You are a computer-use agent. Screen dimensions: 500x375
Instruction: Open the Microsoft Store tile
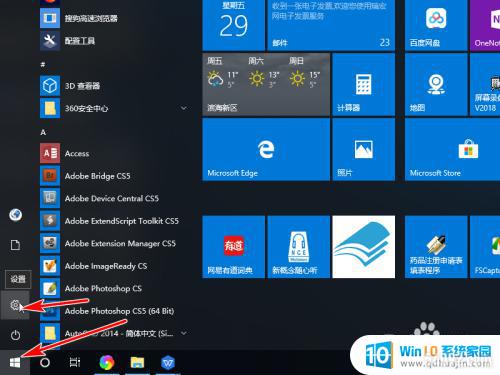pyautogui.click(x=452, y=149)
